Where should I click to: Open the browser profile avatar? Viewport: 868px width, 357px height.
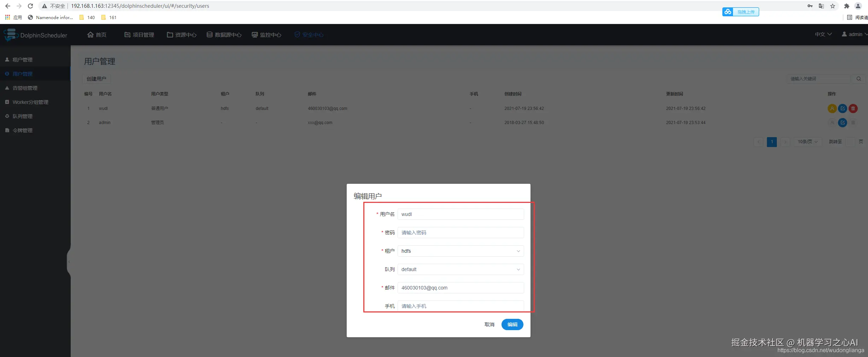tap(858, 6)
